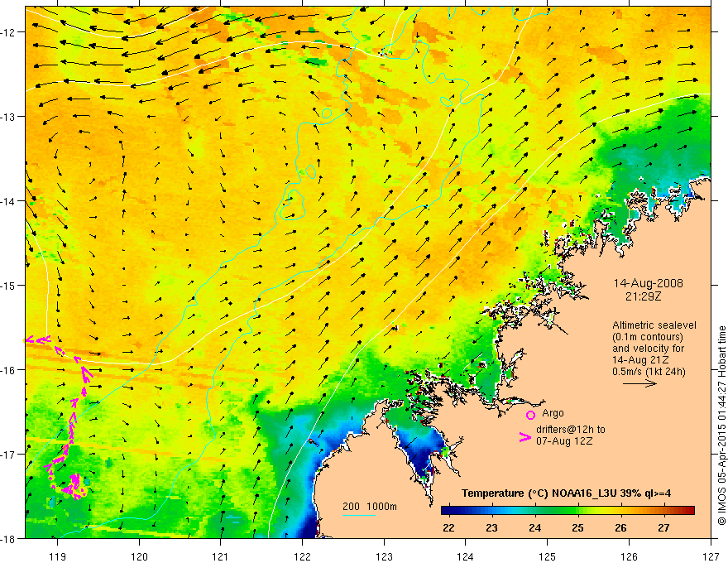Click latitude axis label -12
728x563 pixels.
(x=7, y=32)
